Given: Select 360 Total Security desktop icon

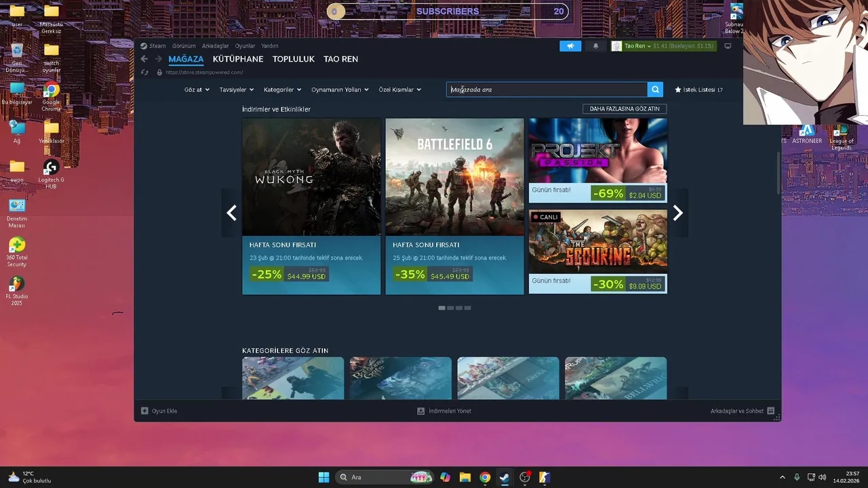Looking at the screenshot, I should [17, 252].
